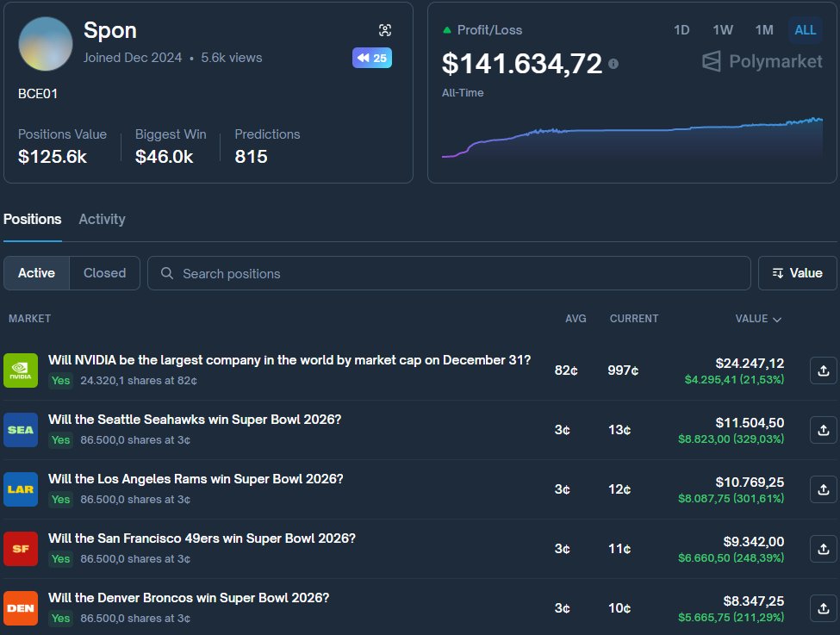Click the $46.0k Biggest Win figure

[x=164, y=157]
